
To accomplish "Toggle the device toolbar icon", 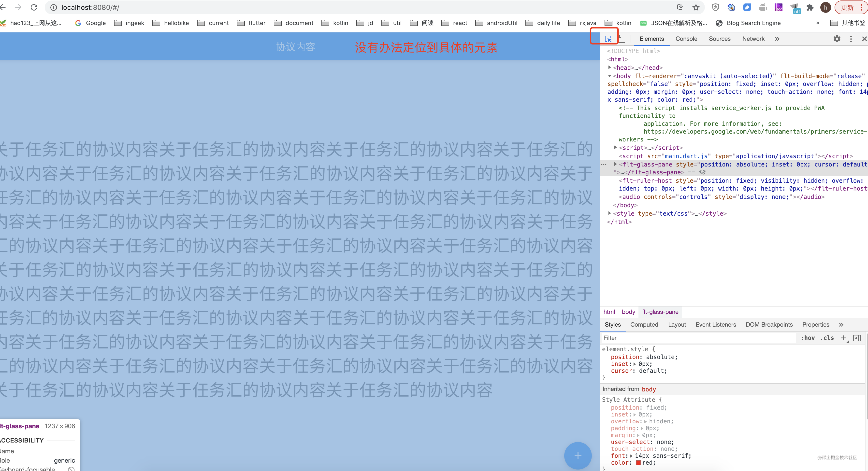I will tap(622, 39).
